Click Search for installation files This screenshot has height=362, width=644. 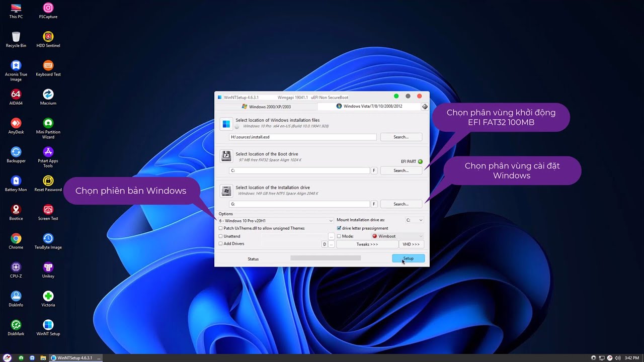[x=401, y=137]
